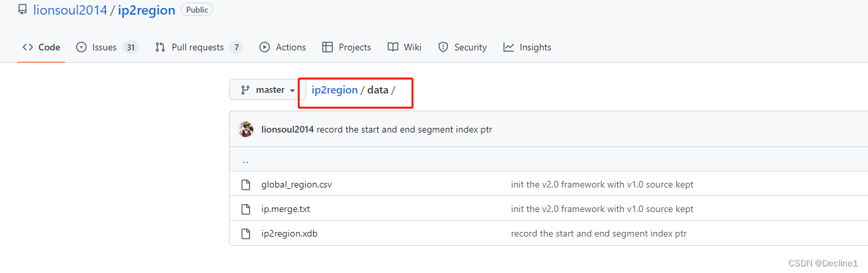This screenshot has height=273, width=868.
Task: Click the file icon next to ip2region.xdb
Action: pyautogui.click(x=245, y=233)
